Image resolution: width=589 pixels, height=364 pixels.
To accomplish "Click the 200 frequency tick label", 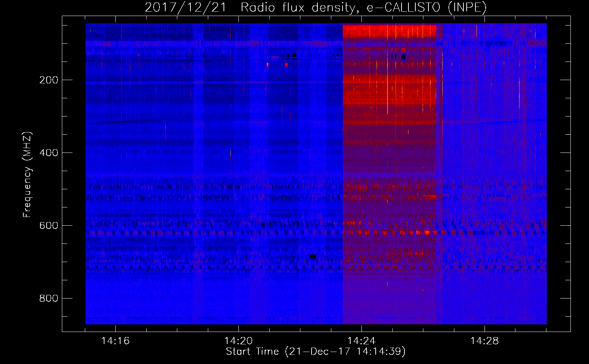I will (x=49, y=80).
